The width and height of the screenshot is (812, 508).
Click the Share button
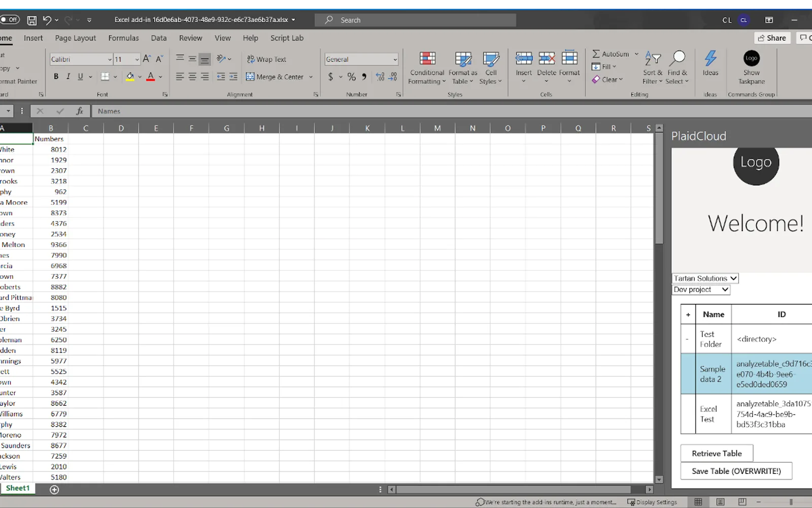tap(772, 38)
